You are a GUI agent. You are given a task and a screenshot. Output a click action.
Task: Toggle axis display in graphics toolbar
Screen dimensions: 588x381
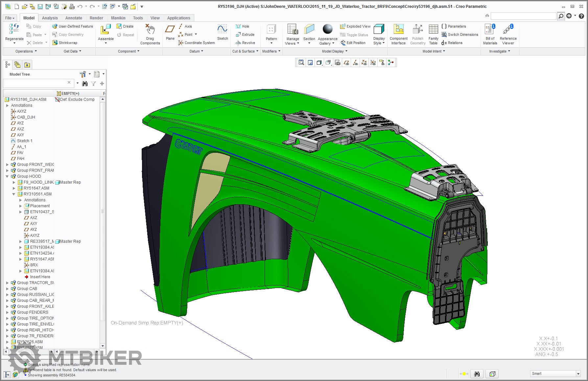coord(355,63)
